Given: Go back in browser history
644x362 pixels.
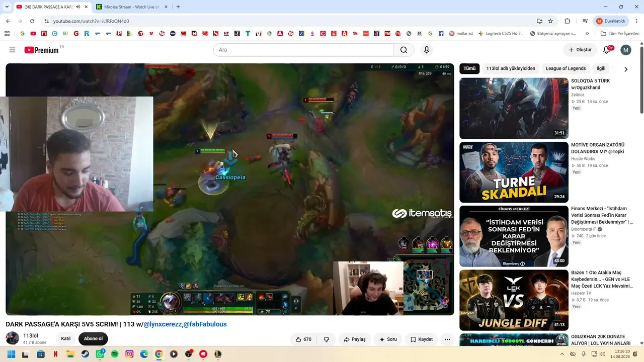Looking at the screenshot, I should tap(8, 21).
